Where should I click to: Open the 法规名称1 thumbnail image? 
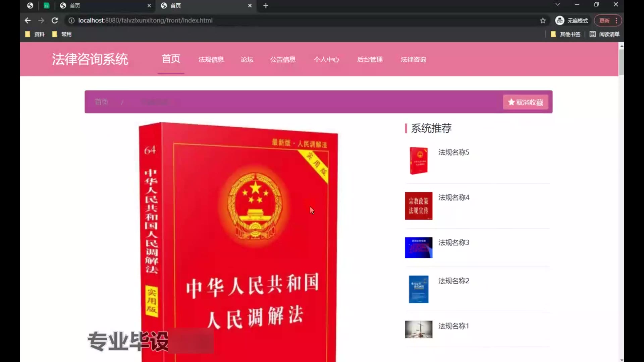(x=419, y=329)
